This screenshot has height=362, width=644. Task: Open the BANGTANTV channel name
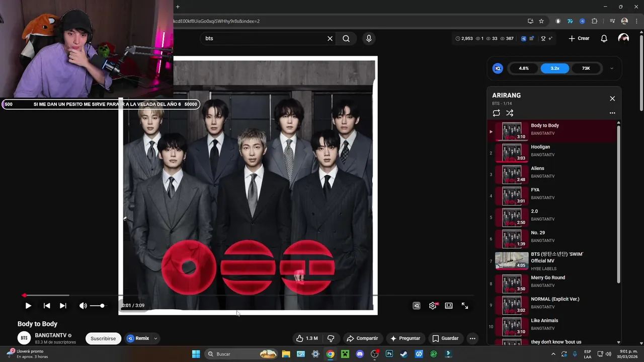tap(50, 335)
